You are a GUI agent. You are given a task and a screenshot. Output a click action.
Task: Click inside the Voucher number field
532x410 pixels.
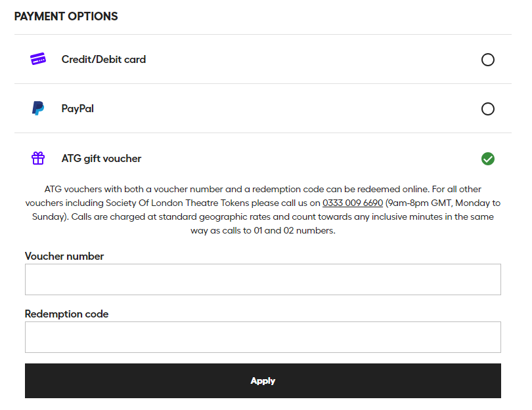tap(263, 279)
